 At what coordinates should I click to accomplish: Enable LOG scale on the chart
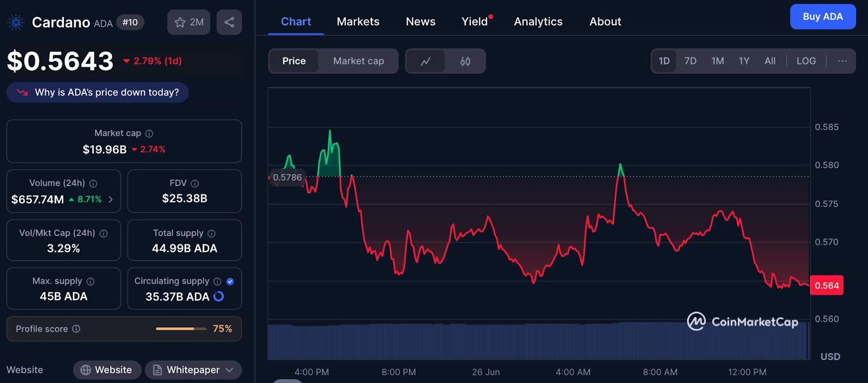coord(806,61)
